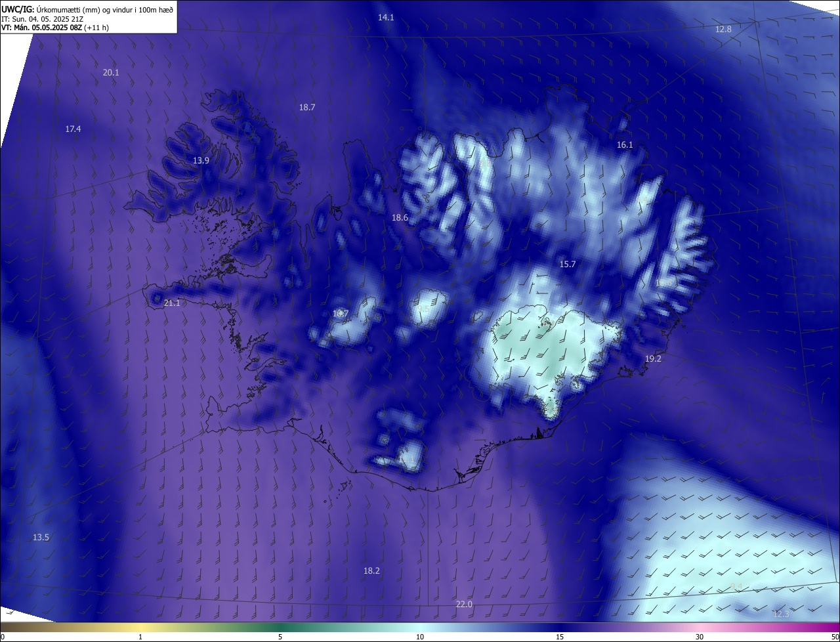
Task: Click the 18.6 value on the map
Action: [x=400, y=217]
